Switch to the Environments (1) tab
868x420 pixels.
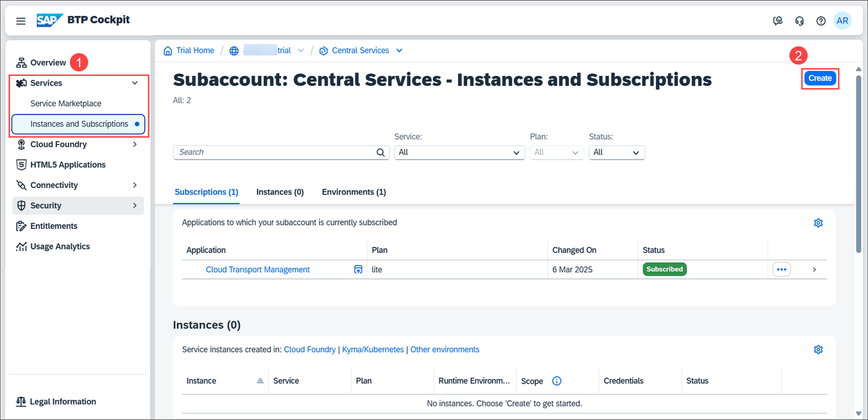click(x=354, y=192)
